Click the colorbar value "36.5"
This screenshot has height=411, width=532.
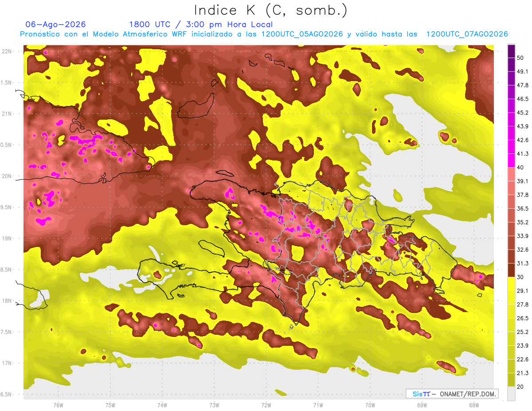coord(522,208)
